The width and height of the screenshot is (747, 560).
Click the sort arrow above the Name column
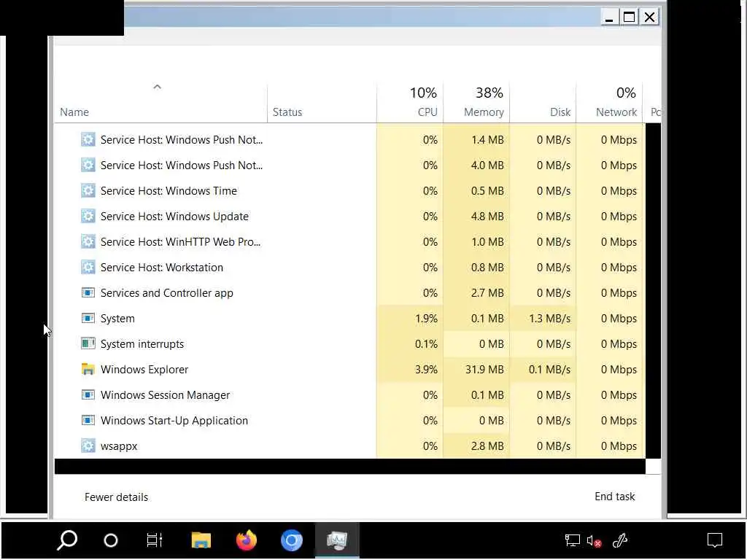click(x=158, y=87)
